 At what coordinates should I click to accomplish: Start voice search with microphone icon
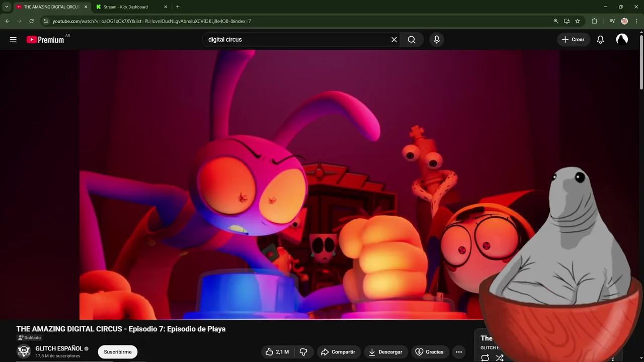coord(436,40)
